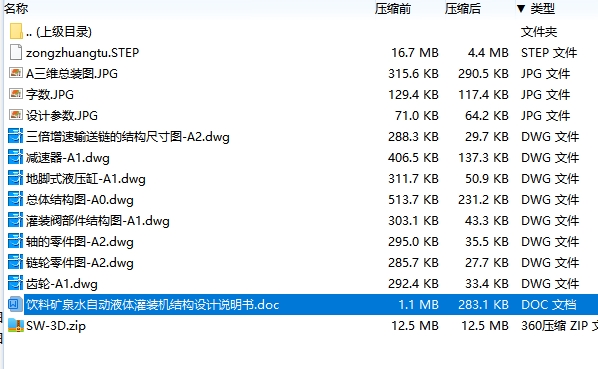Click the DWG icon beside 减速器-A1.dwg
The height and width of the screenshot is (369, 598).
click(x=15, y=157)
